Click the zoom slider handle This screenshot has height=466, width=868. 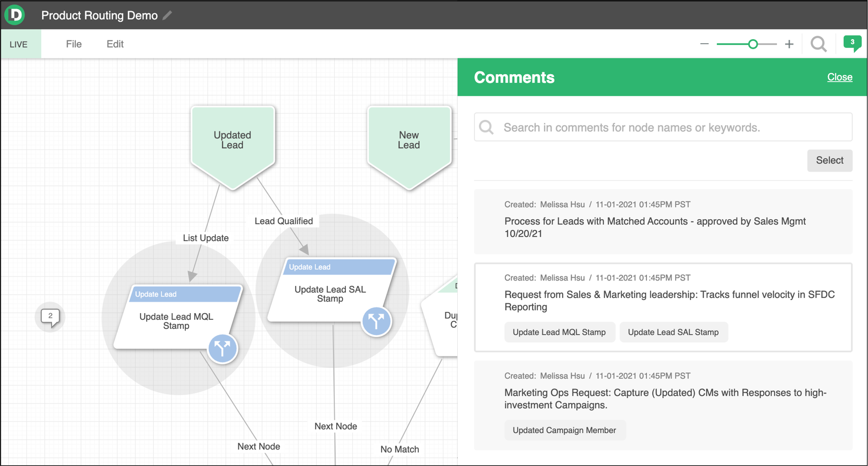coord(753,44)
